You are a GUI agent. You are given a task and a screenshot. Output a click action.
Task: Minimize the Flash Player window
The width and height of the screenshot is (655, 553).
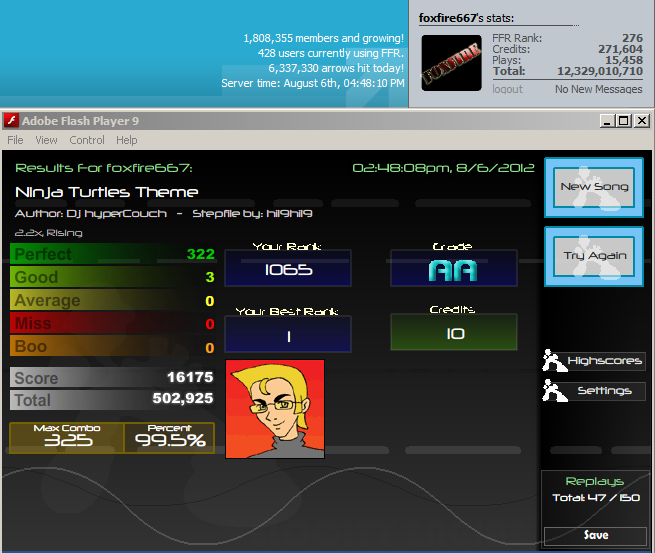607,121
